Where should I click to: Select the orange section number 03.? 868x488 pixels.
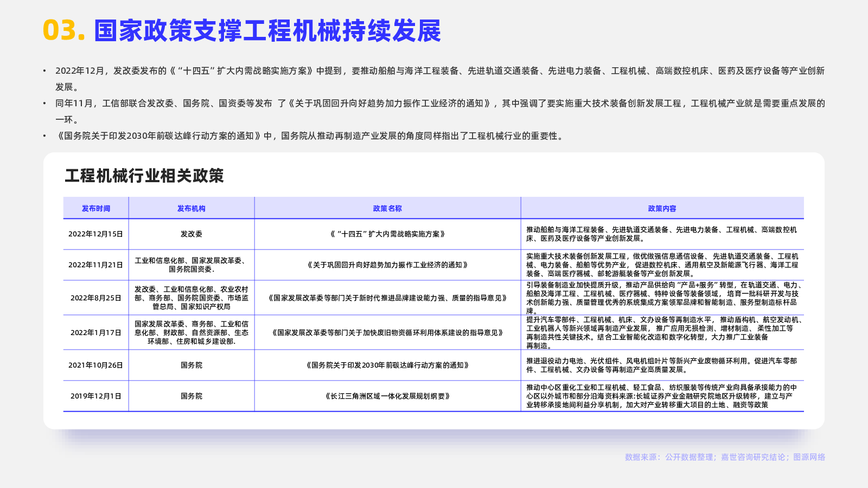pos(64,30)
